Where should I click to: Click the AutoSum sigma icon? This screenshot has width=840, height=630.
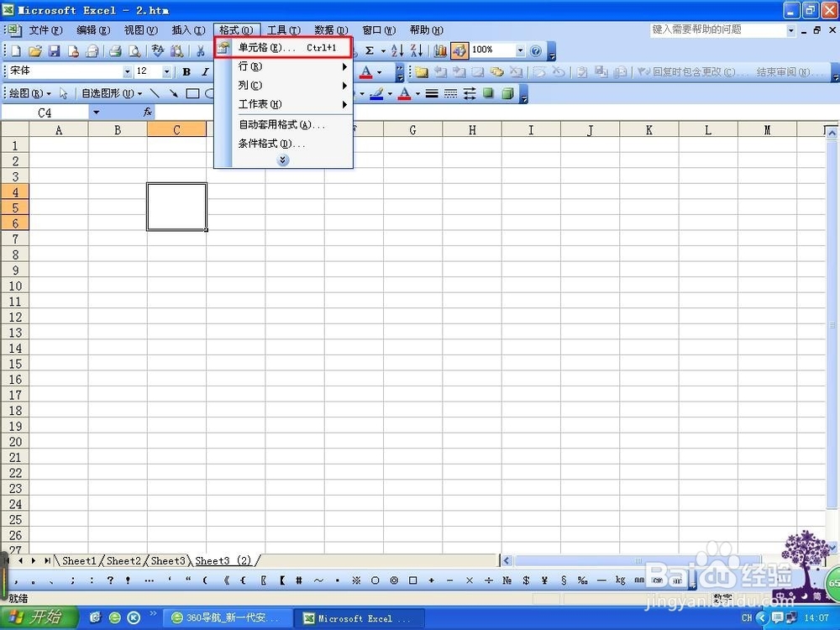370,51
